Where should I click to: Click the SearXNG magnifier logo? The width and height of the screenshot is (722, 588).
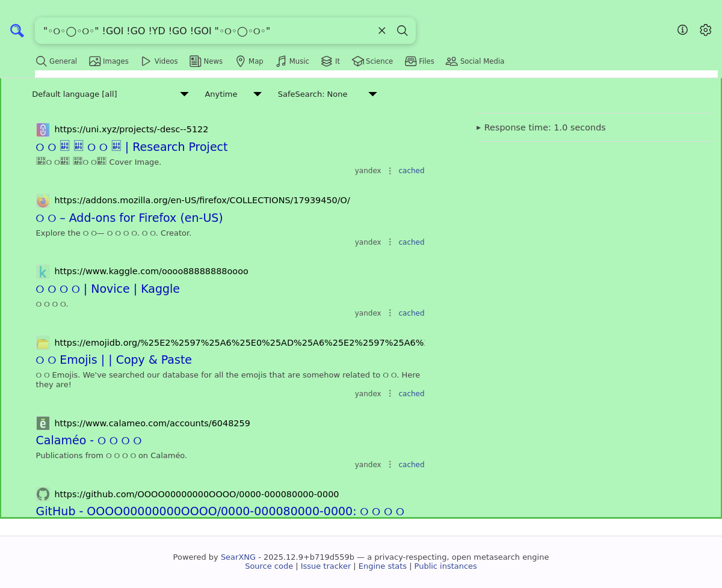click(17, 31)
